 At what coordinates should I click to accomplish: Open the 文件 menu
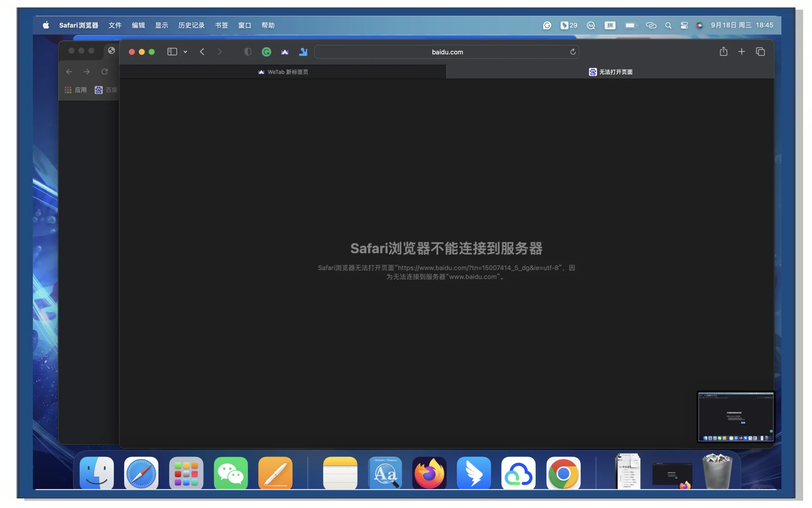coord(115,25)
